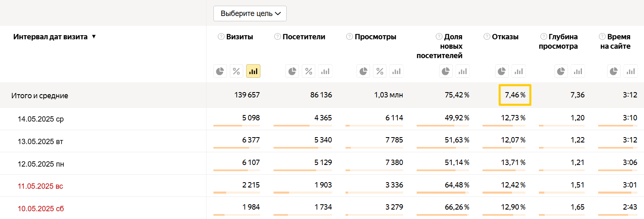
Task: Click bar chart icon under Время на сайте
Action: pyautogui.click(x=631, y=71)
